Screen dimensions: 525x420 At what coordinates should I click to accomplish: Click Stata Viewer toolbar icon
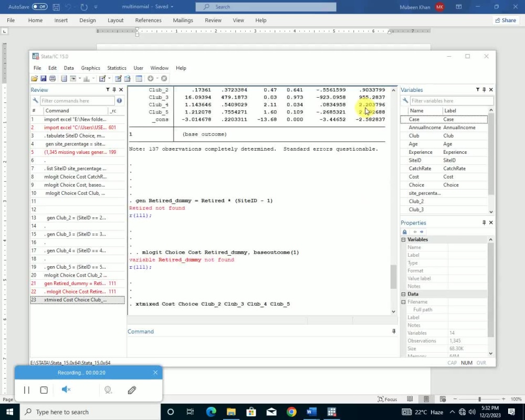[72, 78]
